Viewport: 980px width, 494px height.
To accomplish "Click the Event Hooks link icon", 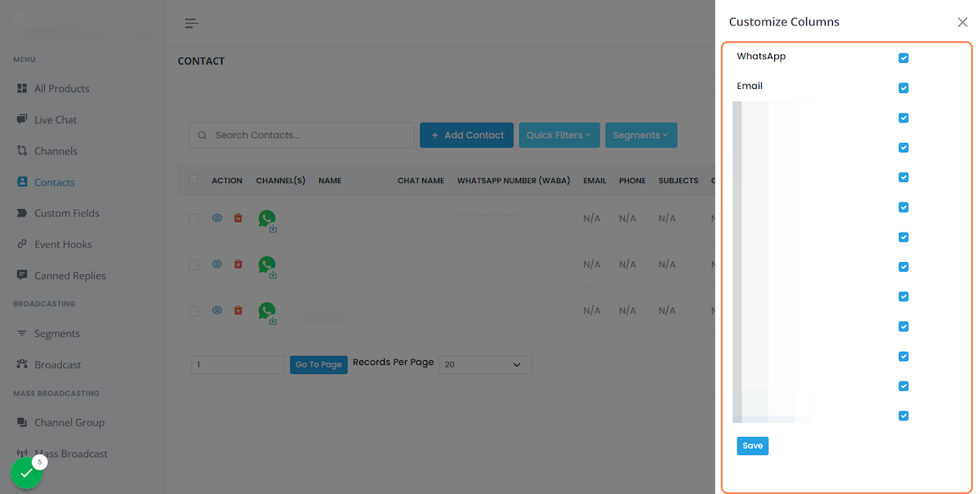I will [22, 244].
